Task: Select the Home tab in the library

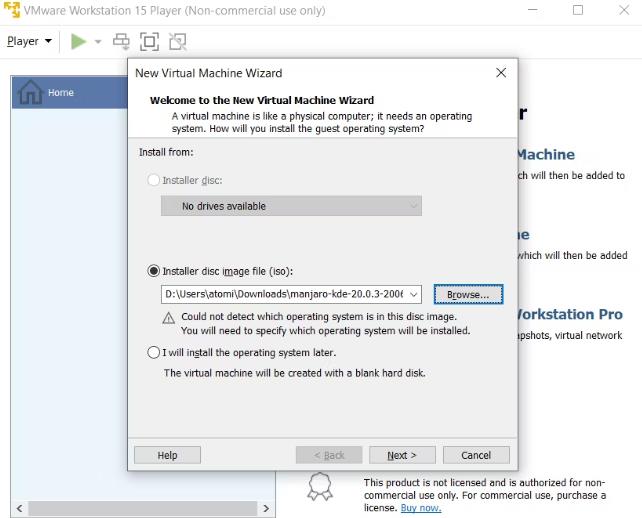Action: pyautogui.click(x=70, y=92)
